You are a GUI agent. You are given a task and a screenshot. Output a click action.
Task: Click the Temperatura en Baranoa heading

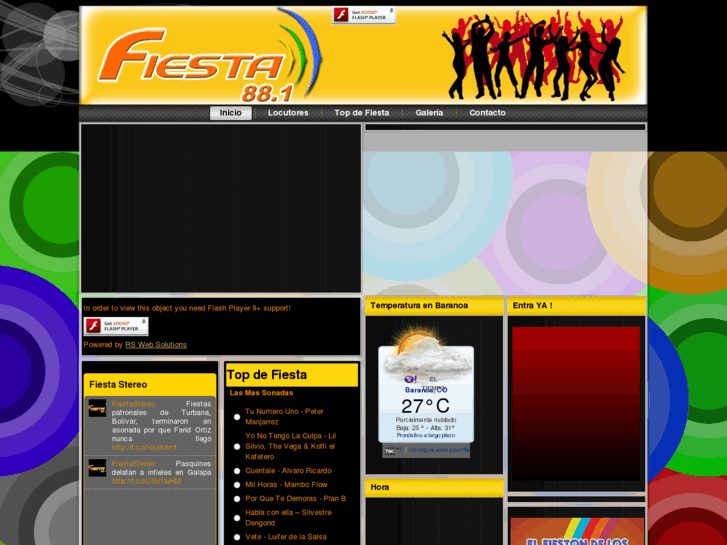pos(419,306)
